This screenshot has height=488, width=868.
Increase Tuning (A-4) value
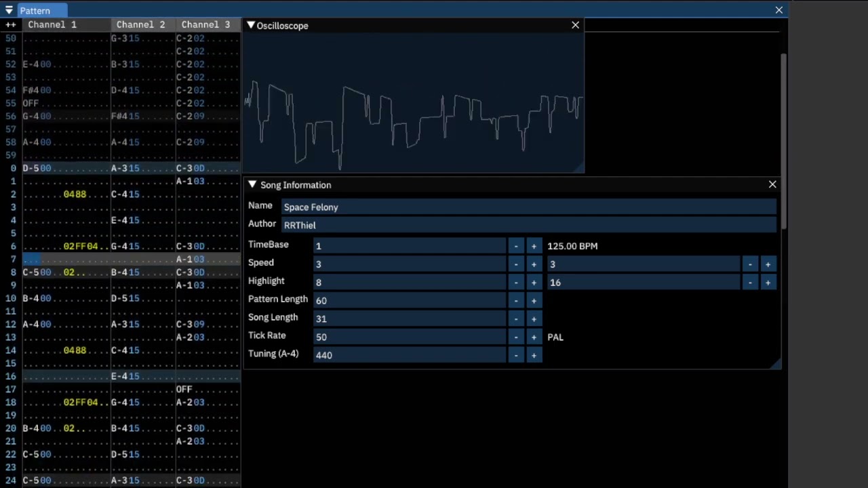[x=534, y=355]
